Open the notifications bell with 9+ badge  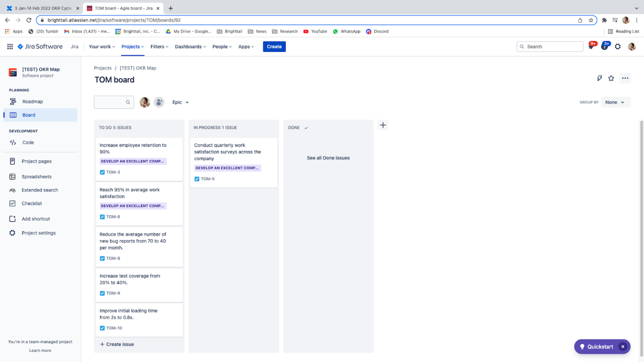pyautogui.click(x=591, y=47)
